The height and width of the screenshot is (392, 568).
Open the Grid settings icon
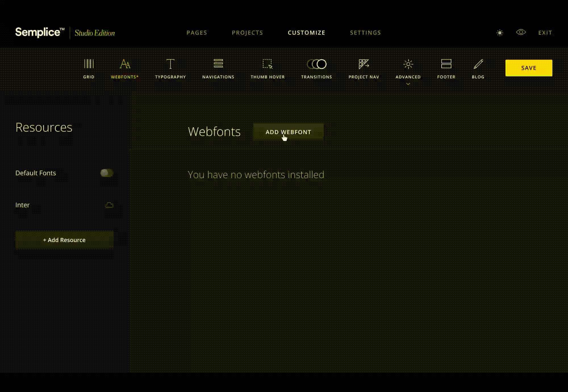(x=89, y=64)
